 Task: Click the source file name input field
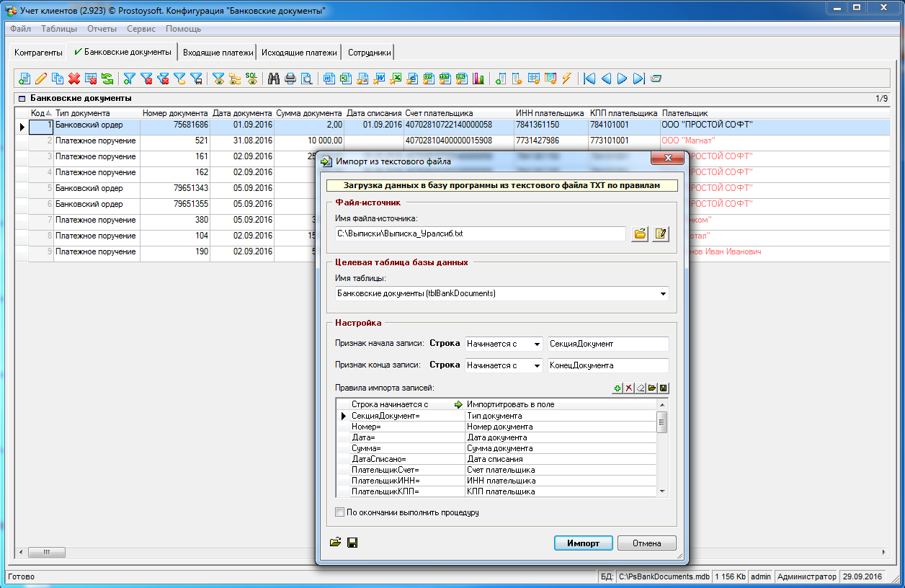[x=480, y=233]
